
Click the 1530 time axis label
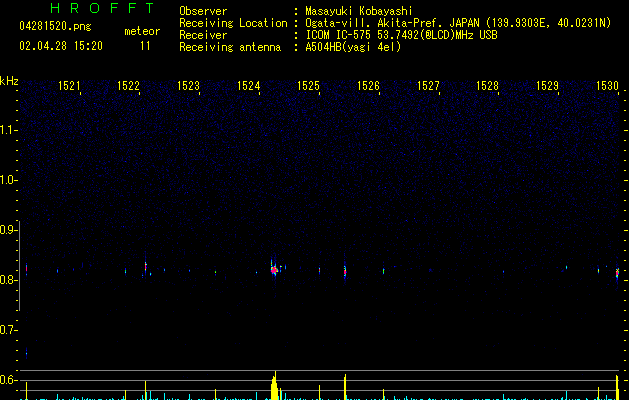point(607,85)
